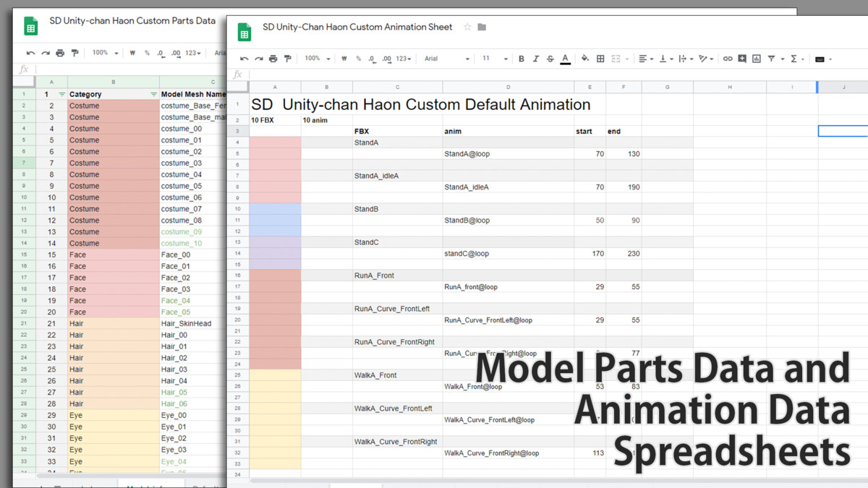Open the borders tool in Animation Sheet
This screenshot has width=868, height=488.
600,59
